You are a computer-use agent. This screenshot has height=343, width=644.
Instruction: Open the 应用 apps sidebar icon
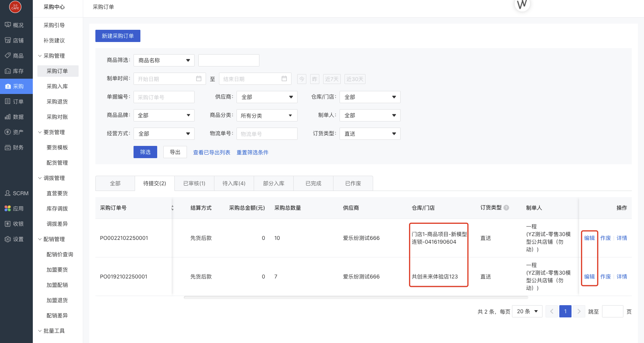tap(8, 208)
